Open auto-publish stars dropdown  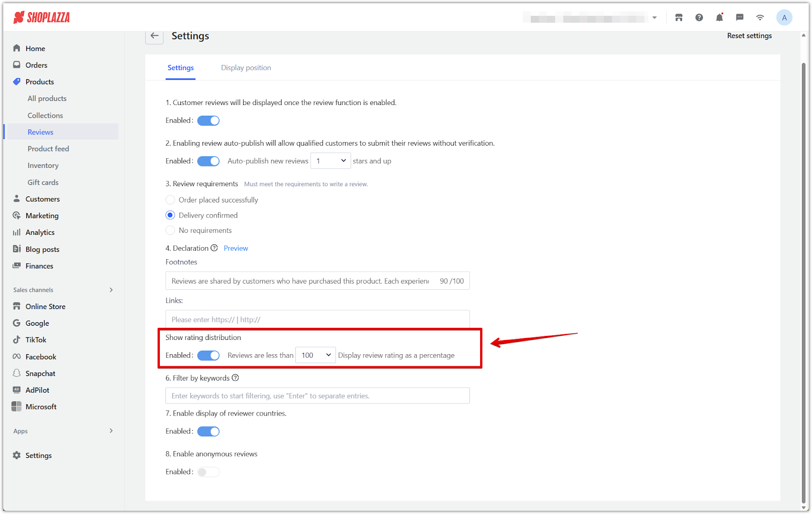click(x=331, y=161)
